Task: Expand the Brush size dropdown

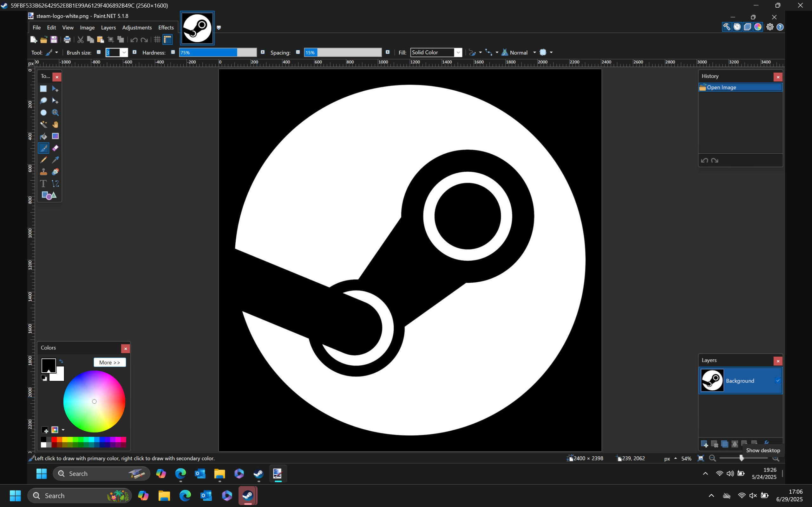Action: [124, 52]
